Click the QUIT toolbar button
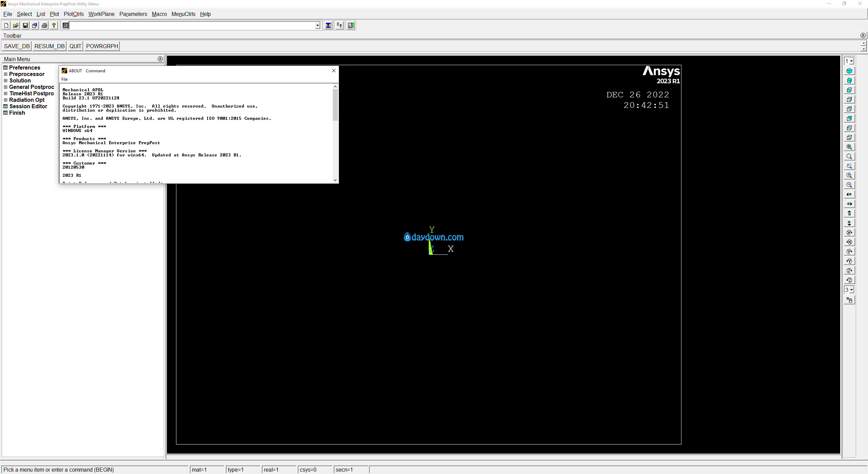The width and height of the screenshot is (868, 474). [75, 46]
